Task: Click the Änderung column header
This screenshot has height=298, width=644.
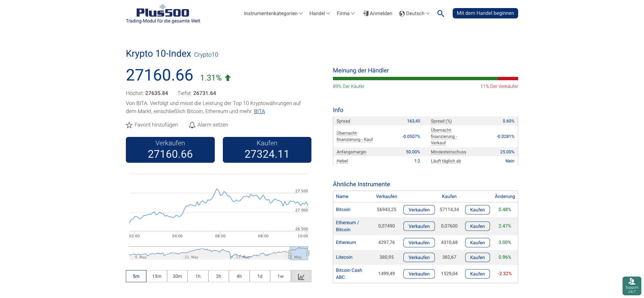Action: (x=505, y=196)
